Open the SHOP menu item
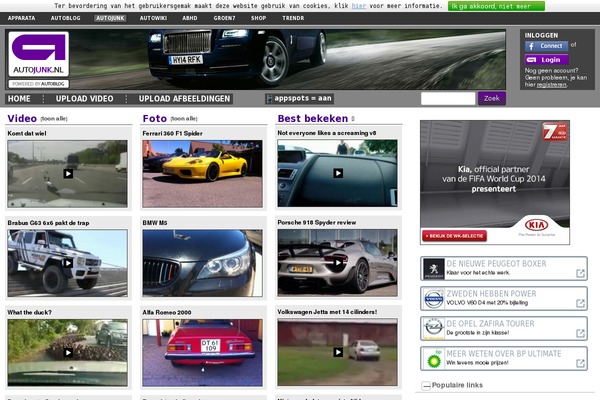The image size is (600, 400). coord(258,18)
